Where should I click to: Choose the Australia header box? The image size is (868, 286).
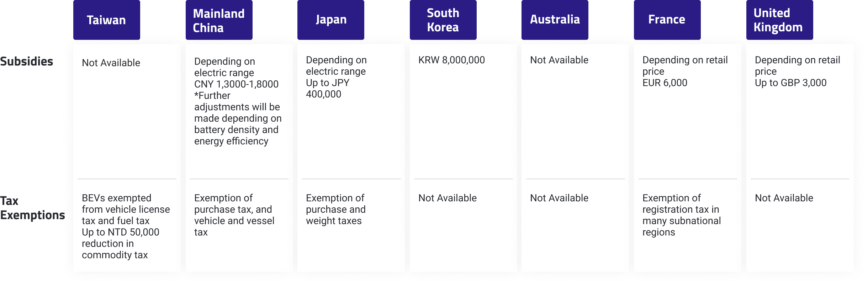555,20
